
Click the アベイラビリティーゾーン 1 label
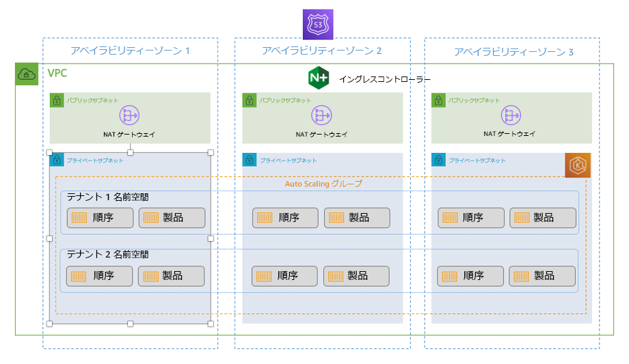coord(131,51)
